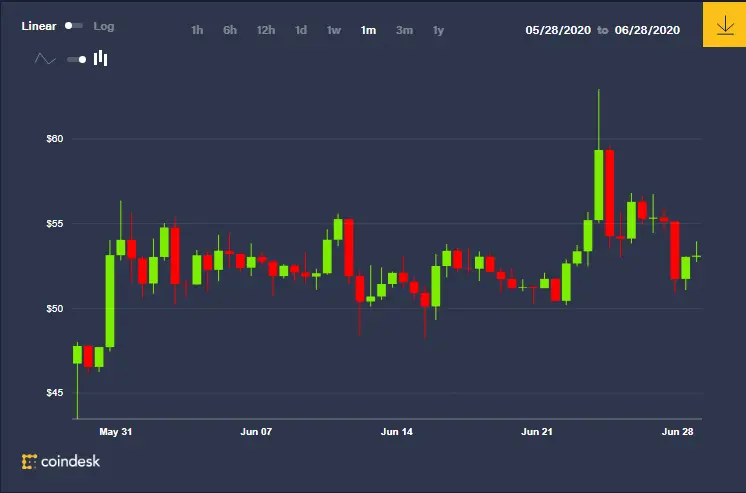Choose the Linear scale label
The height and width of the screenshot is (493, 746).
pos(39,26)
